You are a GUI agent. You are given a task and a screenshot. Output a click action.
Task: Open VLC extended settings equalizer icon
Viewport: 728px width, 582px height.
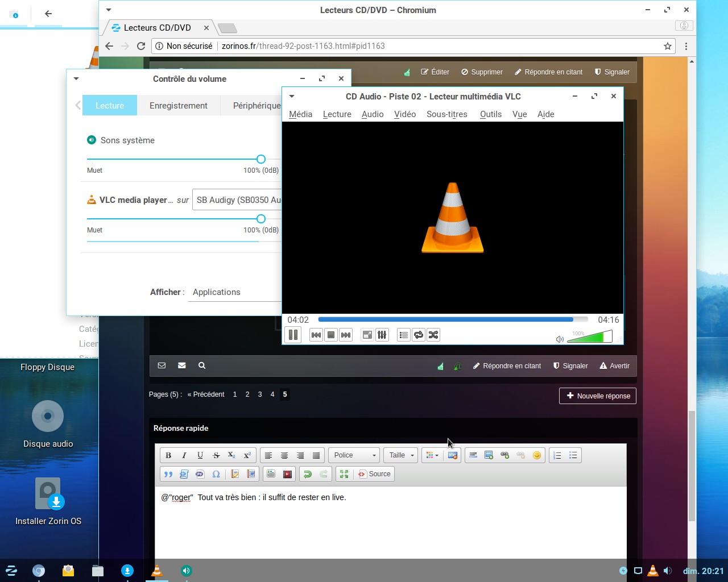pos(382,335)
